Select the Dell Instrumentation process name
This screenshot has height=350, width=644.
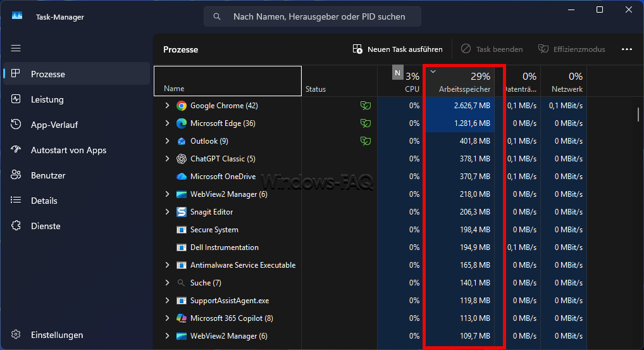pos(224,247)
